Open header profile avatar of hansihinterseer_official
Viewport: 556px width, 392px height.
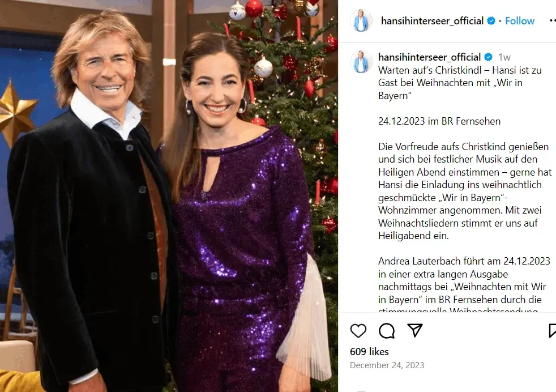(x=361, y=20)
